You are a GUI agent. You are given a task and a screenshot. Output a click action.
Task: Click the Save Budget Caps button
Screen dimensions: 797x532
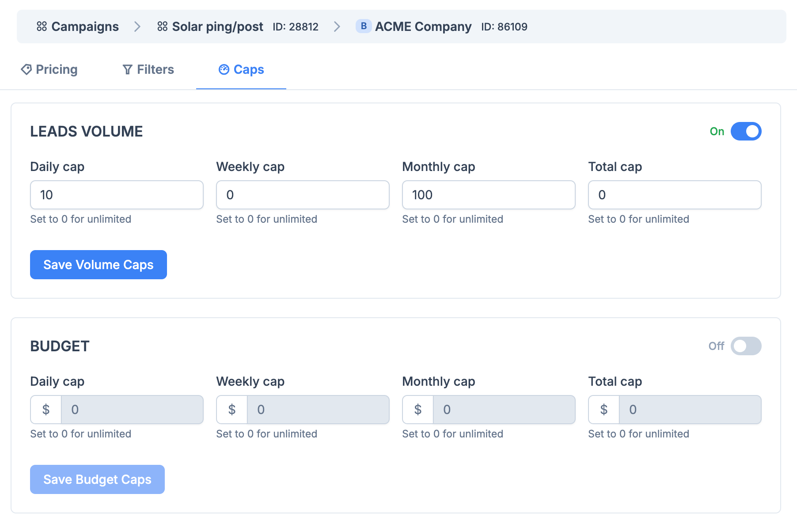point(97,479)
